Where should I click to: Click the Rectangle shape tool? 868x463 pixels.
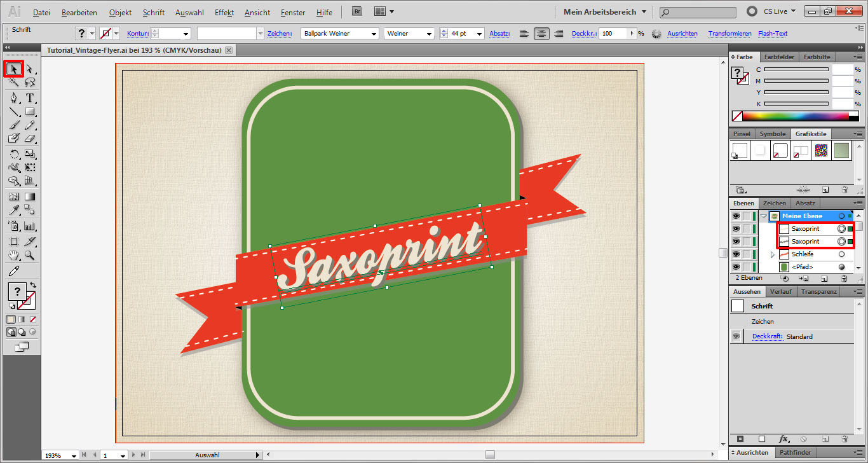pos(30,112)
